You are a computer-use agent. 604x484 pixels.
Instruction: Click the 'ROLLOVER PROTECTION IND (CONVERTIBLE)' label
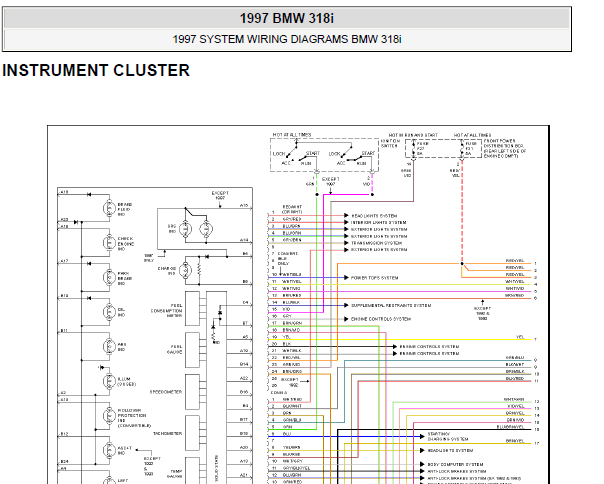(132, 418)
